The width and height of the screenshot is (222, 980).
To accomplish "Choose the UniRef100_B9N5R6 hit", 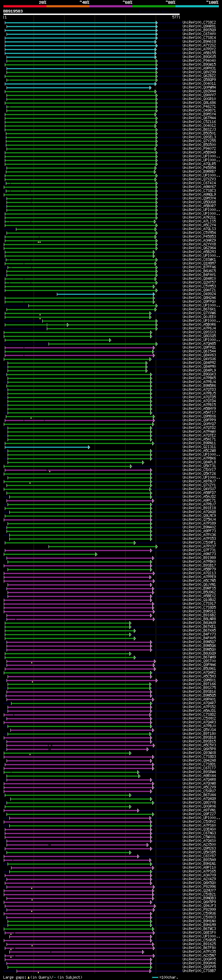I will click(x=199, y=386).
